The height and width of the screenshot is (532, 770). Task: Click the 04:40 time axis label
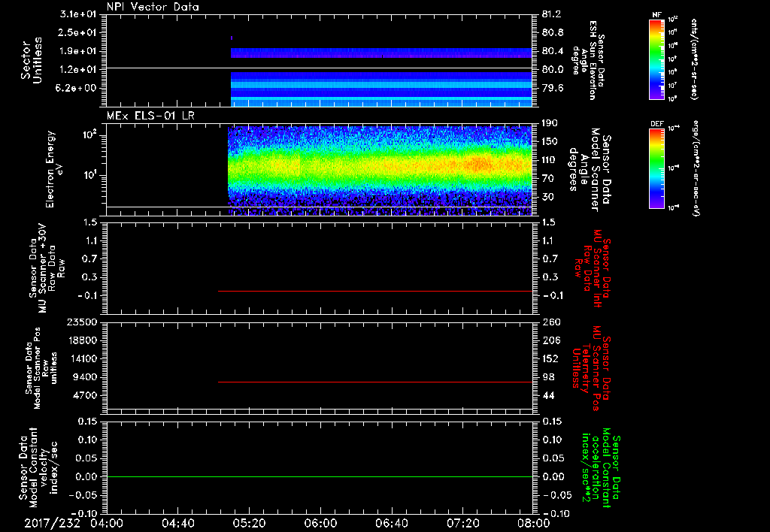(177, 523)
